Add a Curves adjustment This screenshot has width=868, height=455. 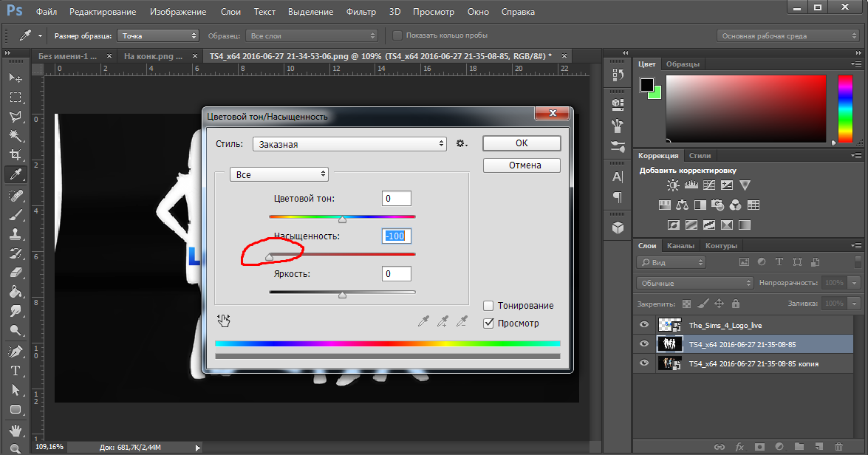tap(709, 185)
